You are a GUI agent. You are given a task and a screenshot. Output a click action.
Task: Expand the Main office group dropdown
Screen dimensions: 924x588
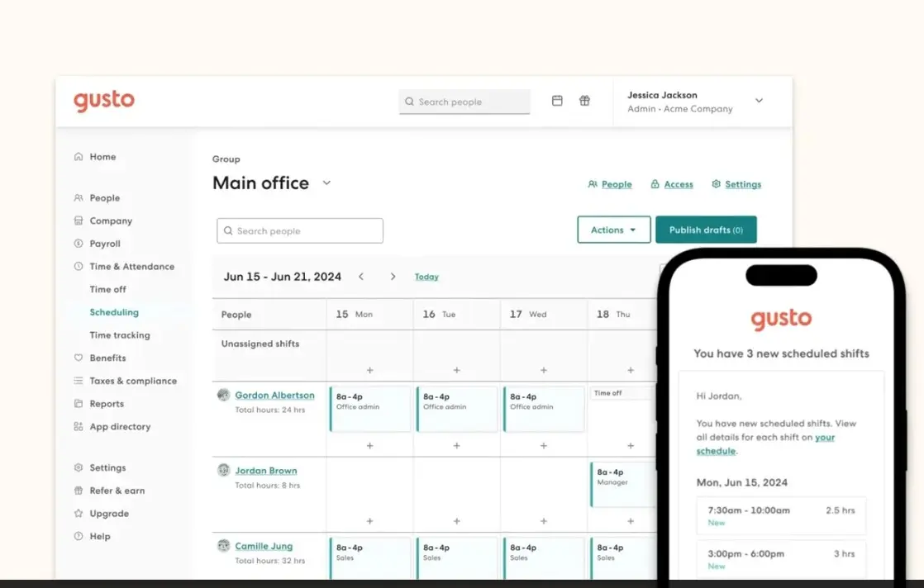326,183
